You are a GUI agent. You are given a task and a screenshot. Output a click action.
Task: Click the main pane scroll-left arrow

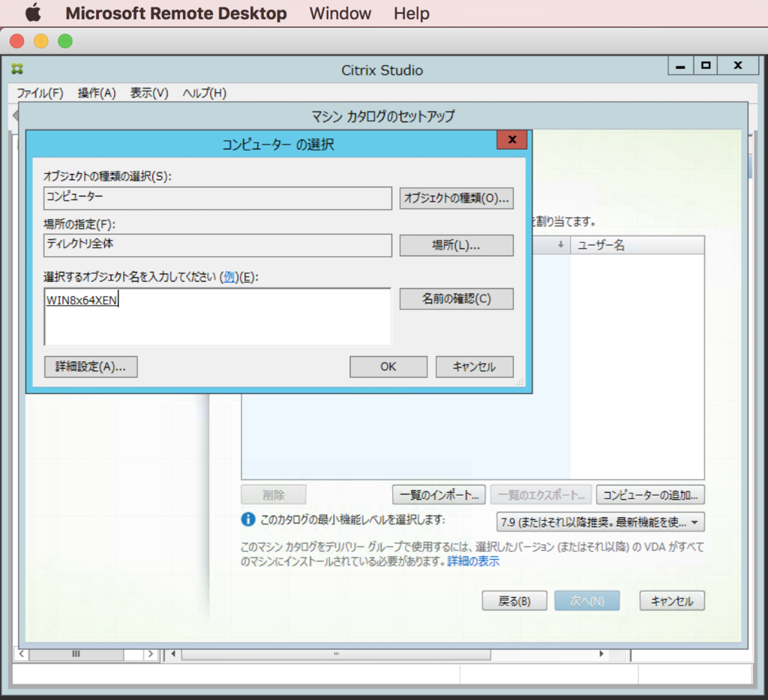coord(173,654)
